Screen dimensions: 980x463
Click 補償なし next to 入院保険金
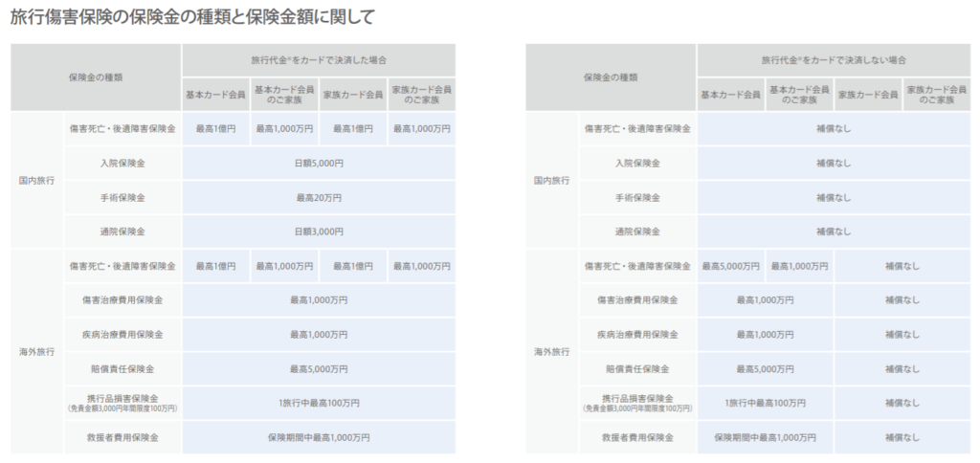point(833,163)
